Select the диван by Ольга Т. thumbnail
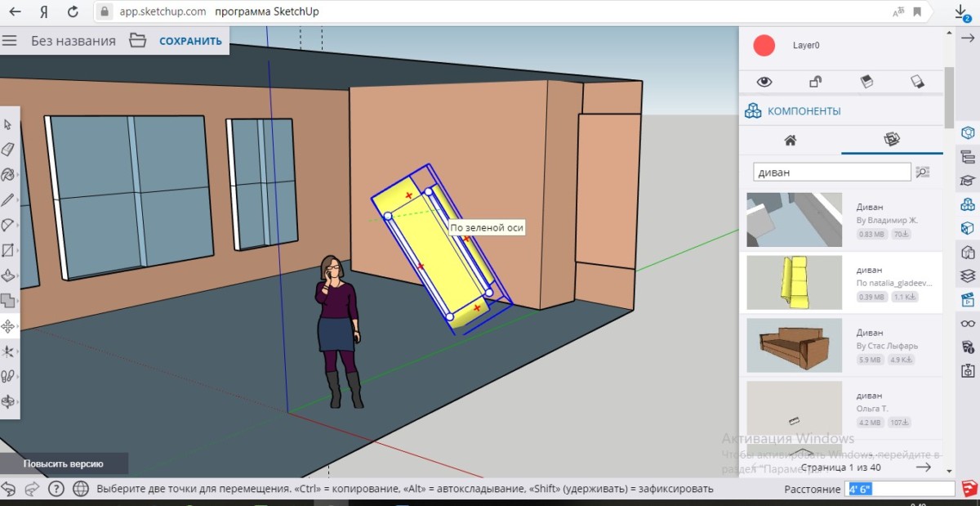This screenshot has width=980, height=506. point(795,409)
